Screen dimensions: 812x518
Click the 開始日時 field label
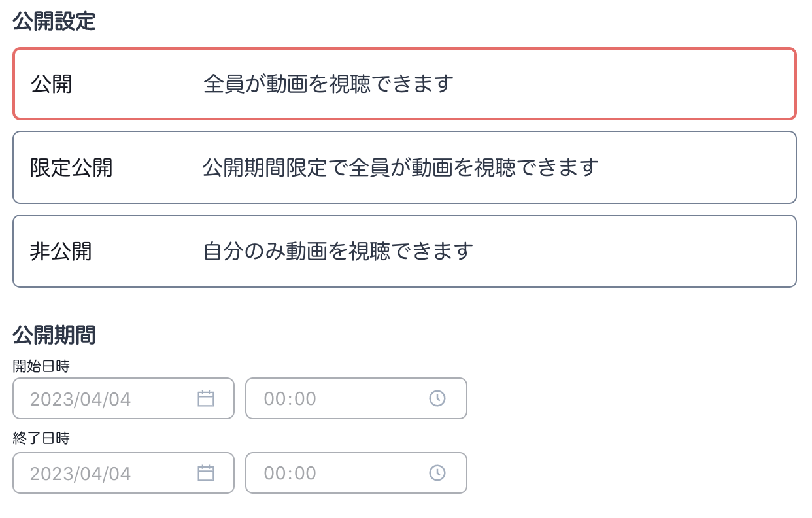(x=41, y=366)
